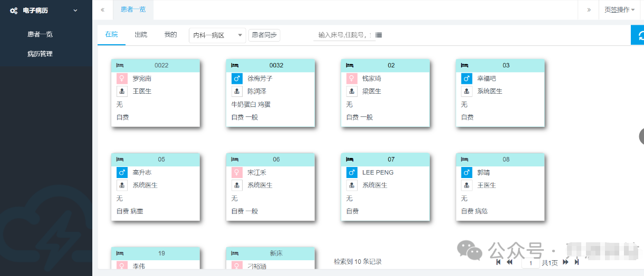
Task: Click the 检索到 10 条记录 text
Action: pos(358,261)
